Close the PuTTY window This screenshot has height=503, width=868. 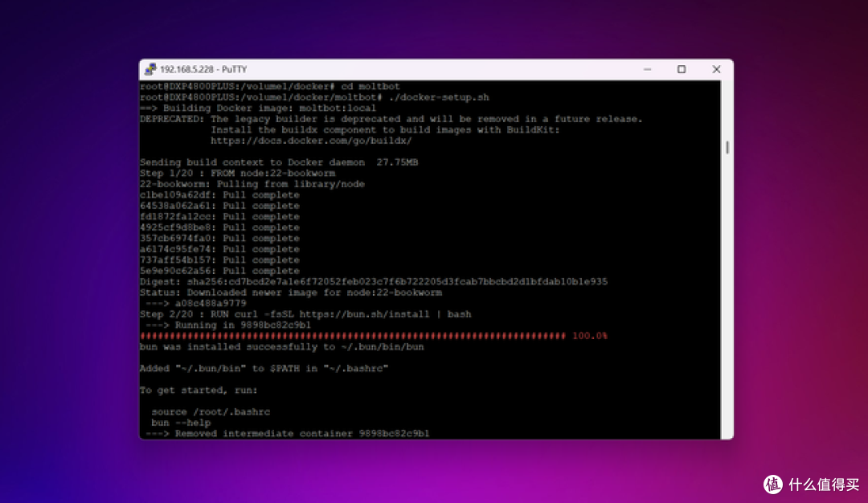716,69
